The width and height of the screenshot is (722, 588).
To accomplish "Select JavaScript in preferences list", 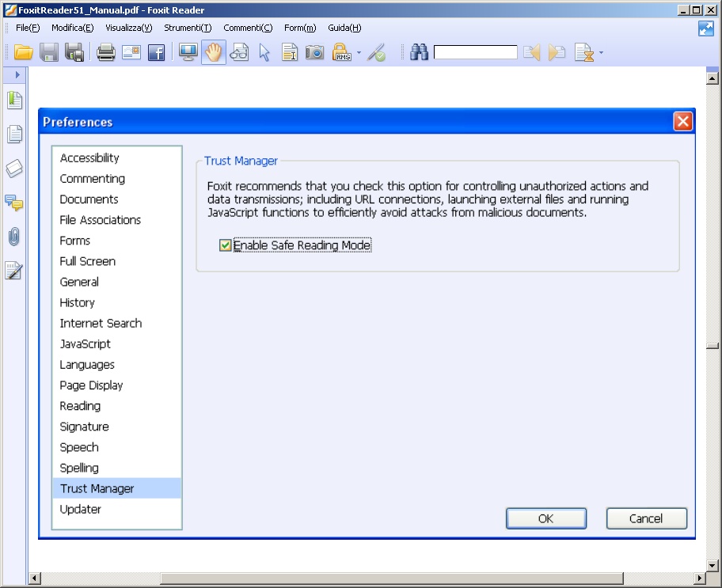I will tap(85, 344).
